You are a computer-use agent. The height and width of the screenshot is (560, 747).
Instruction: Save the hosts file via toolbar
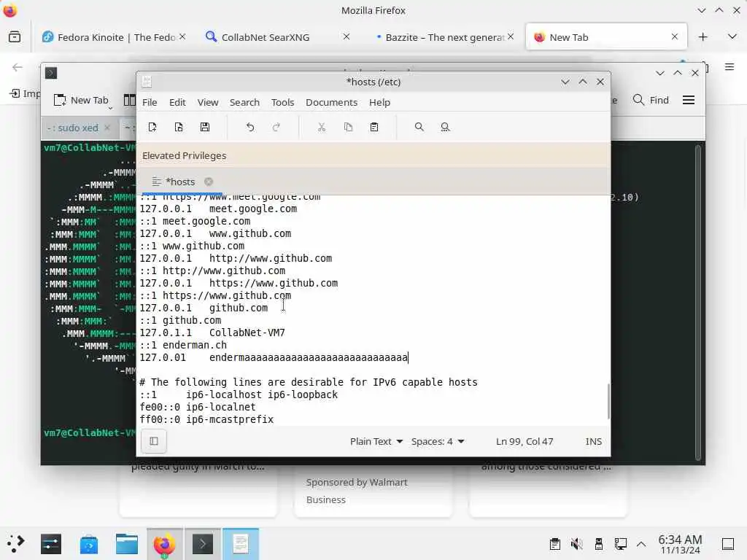coord(205,127)
